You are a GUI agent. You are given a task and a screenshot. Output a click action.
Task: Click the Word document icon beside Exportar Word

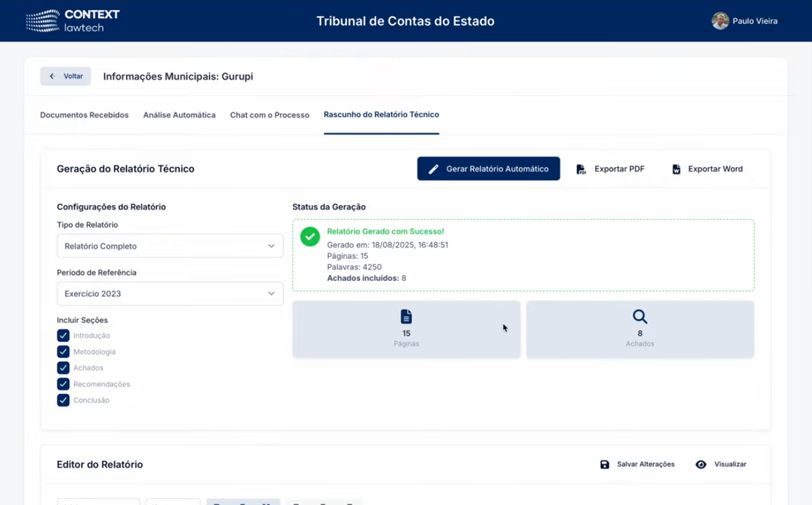click(x=676, y=169)
